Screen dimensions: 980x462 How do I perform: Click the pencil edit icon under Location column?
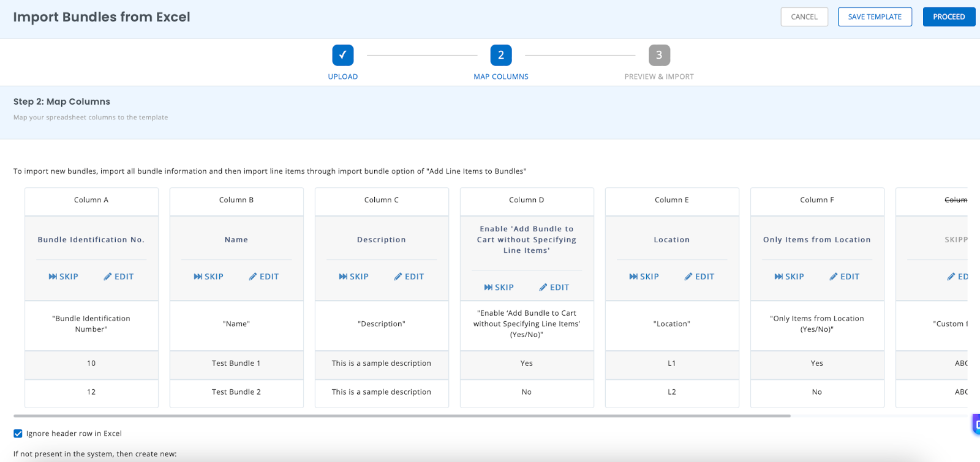[688, 277]
